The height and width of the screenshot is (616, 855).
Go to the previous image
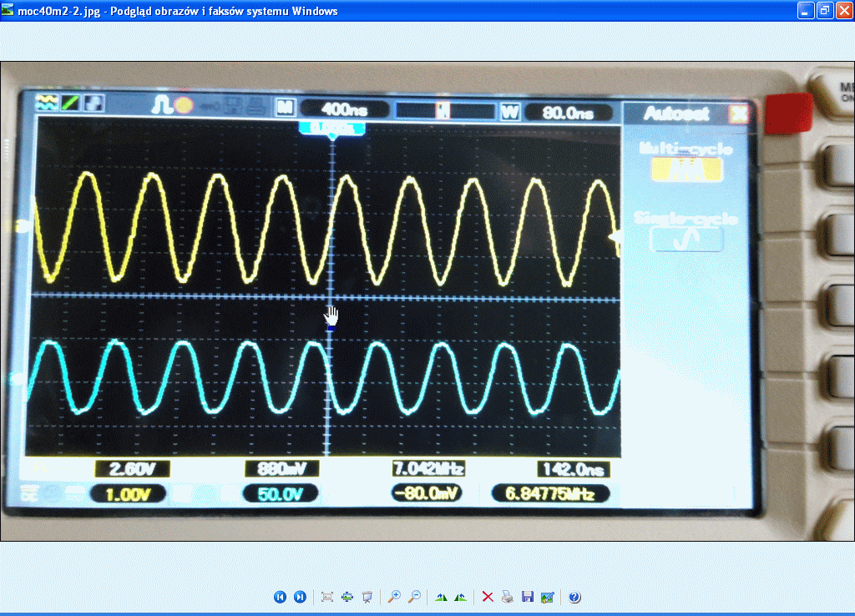pyautogui.click(x=281, y=597)
